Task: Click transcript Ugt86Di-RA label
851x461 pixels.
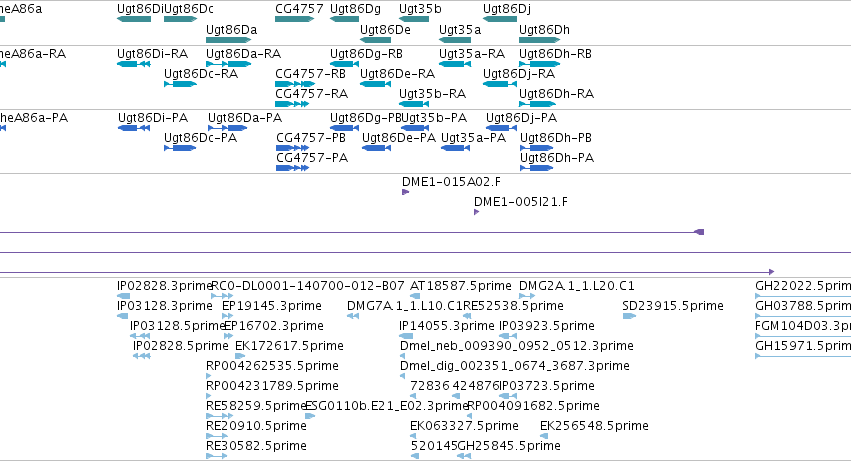Action: pos(153,53)
